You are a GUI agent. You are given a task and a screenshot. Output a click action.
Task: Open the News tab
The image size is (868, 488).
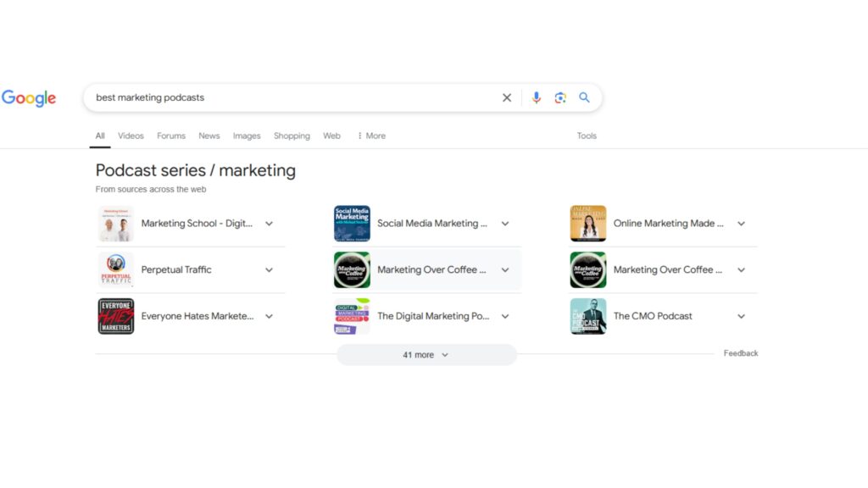coord(209,136)
